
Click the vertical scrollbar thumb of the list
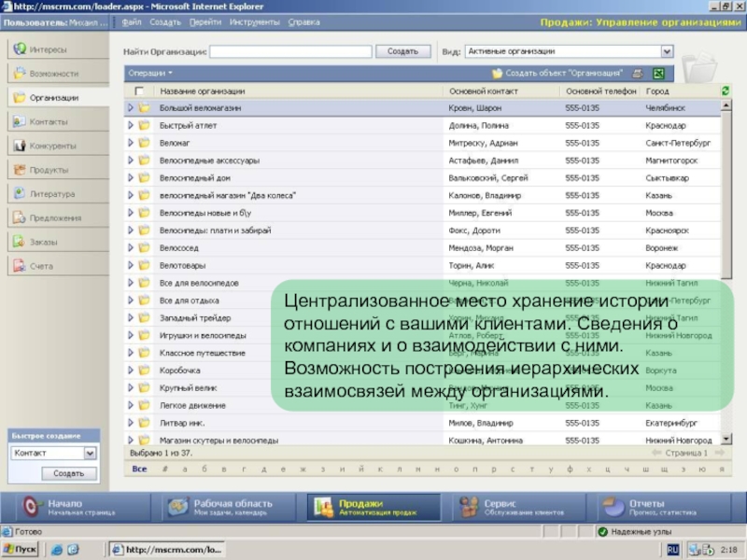[x=726, y=195]
